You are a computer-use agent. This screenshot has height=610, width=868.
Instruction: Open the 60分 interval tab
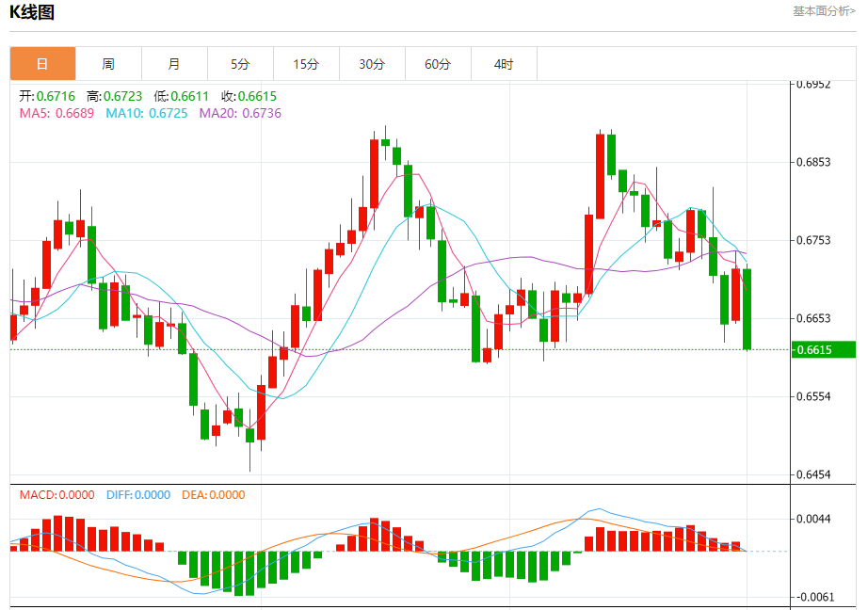pyautogui.click(x=438, y=64)
